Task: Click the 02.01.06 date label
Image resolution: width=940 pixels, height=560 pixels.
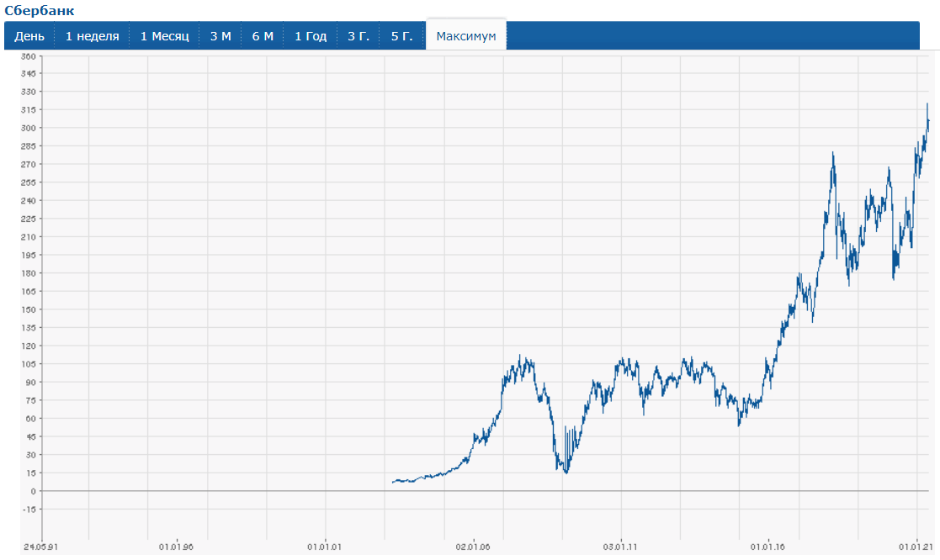Action: point(472,547)
